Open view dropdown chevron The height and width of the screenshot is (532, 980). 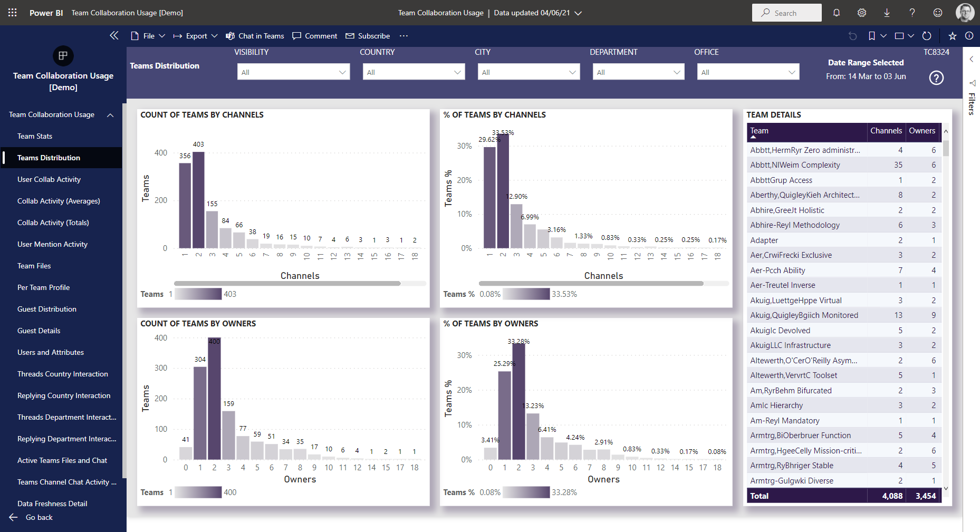coord(911,36)
